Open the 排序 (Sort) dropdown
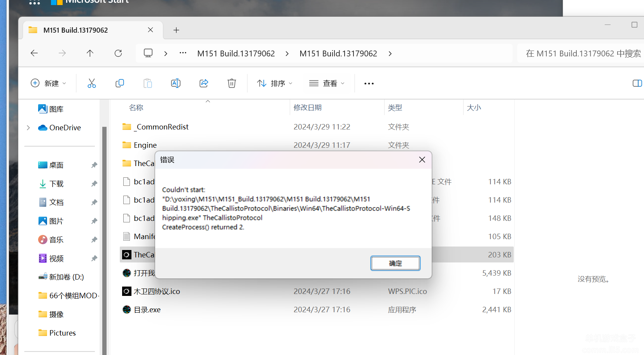This screenshot has width=644, height=355. pyautogui.click(x=275, y=83)
